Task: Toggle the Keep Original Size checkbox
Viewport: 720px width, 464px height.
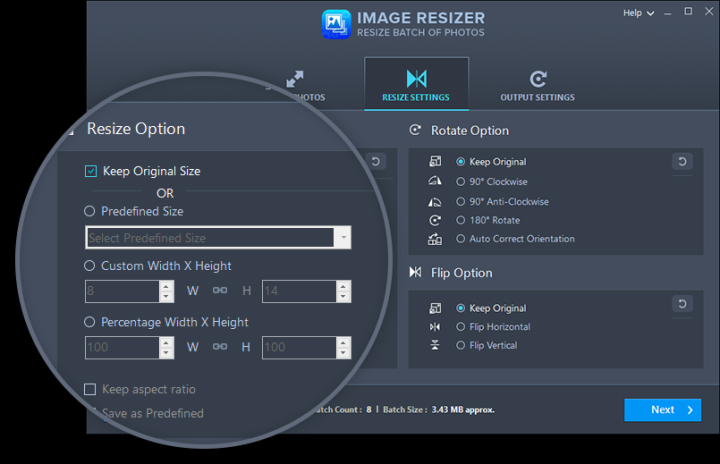Action: (x=91, y=171)
